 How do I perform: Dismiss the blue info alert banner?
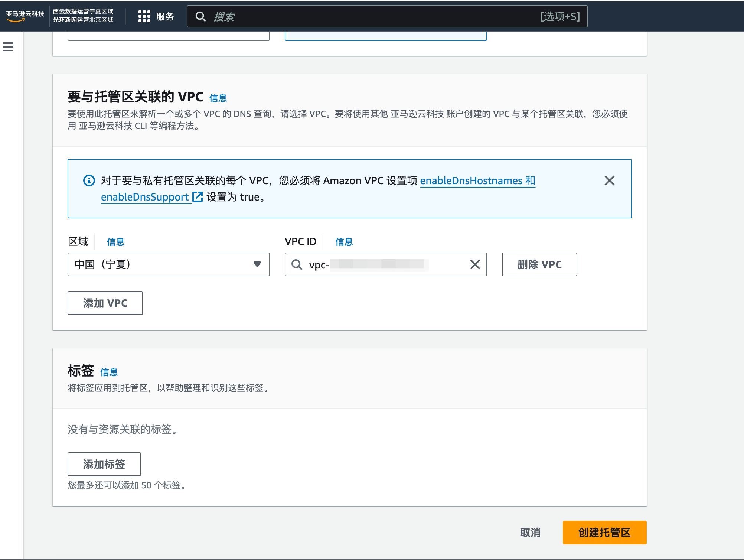click(609, 180)
